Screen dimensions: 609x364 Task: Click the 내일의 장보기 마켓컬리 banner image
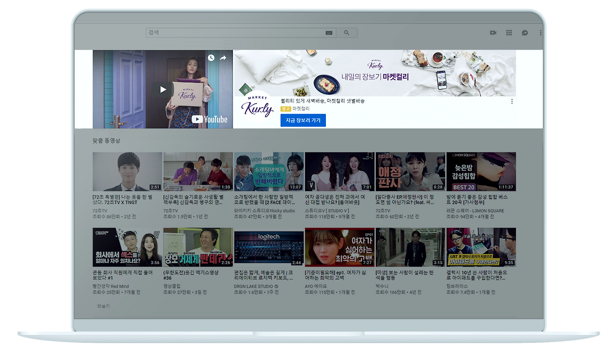pyautogui.click(x=374, y=73)
